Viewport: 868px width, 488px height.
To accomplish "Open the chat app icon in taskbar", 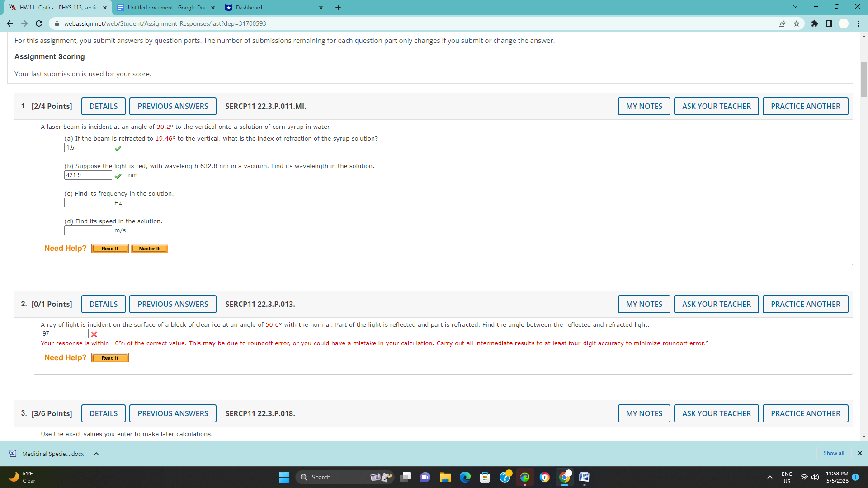I will pyautogui.click(x=425, y=477).
